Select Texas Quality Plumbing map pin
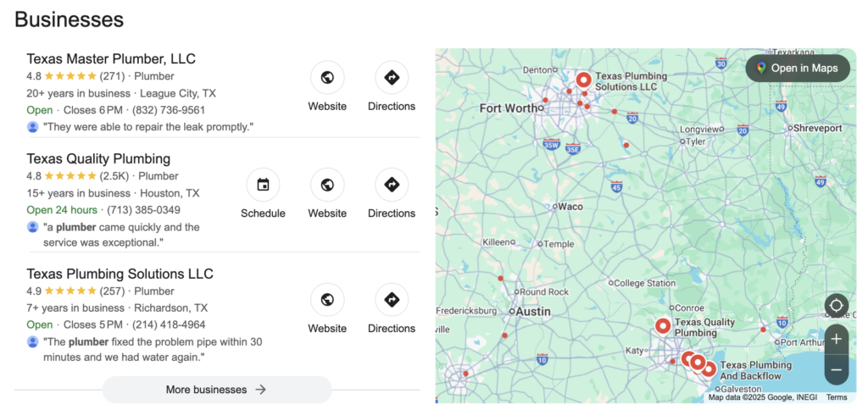Viewport: 868px width, 410px height. (x=663, y=326)
